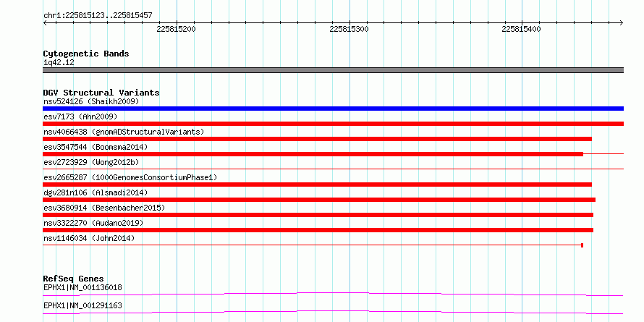Click the nsv3322270 (Audano2019) label

(93, 223)
